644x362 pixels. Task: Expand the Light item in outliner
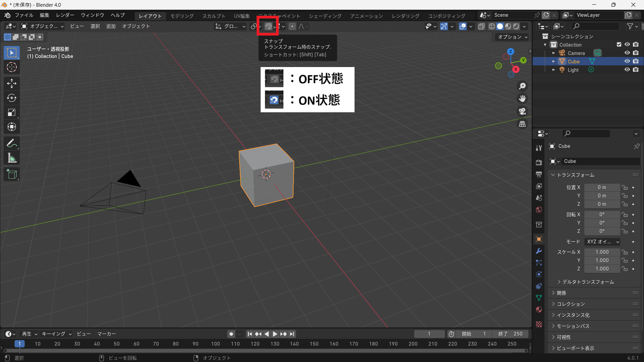[x=553, y=70]
